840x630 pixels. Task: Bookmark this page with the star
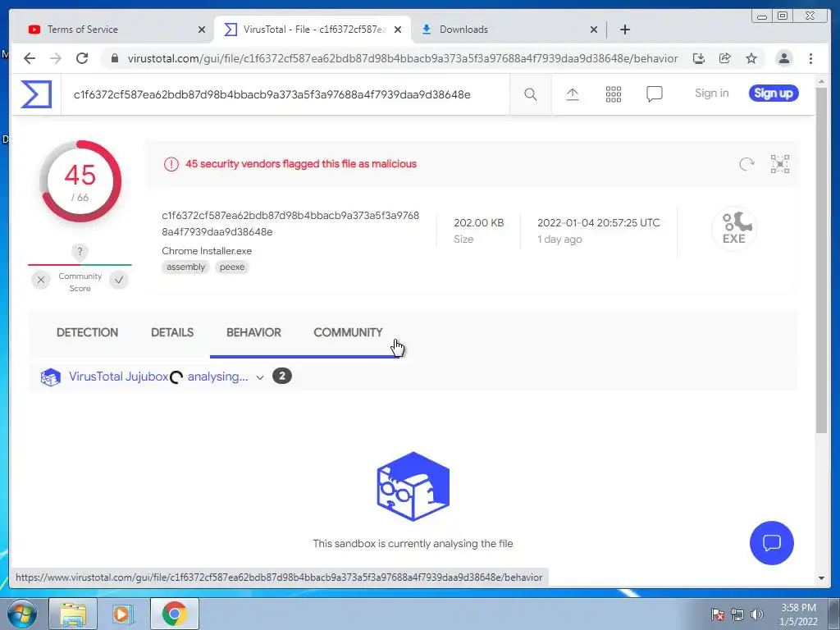click(x=751, y=58)
